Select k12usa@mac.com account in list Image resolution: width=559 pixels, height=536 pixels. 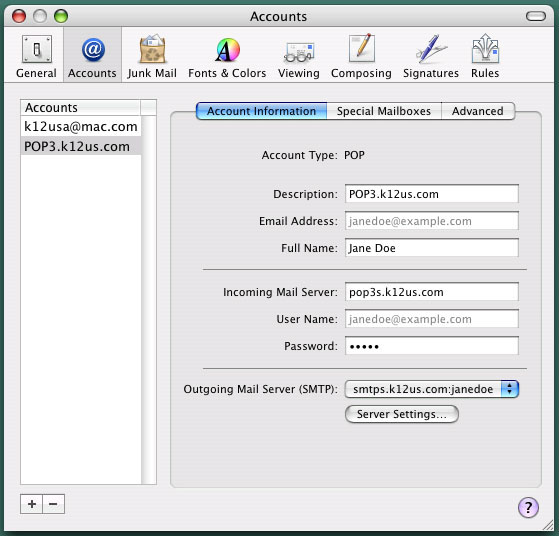[x=81, y=126]
